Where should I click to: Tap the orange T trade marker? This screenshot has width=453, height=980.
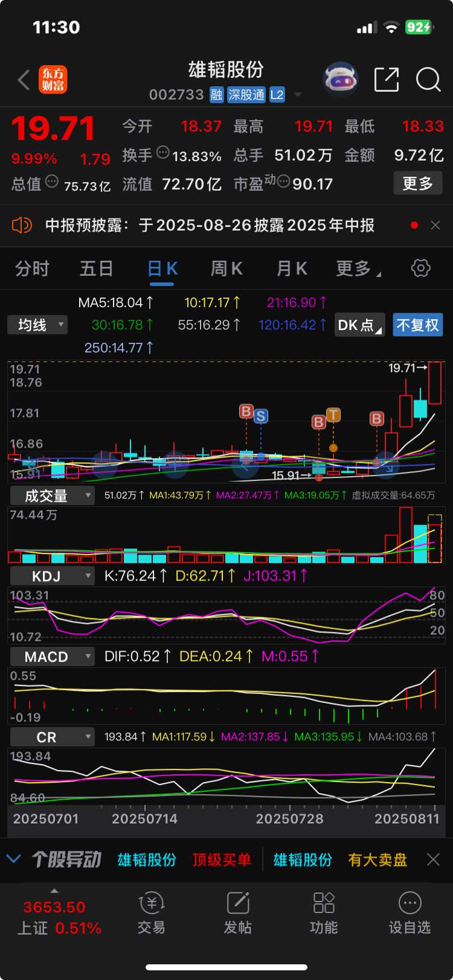pyautogui.click(x=333, y=415)
